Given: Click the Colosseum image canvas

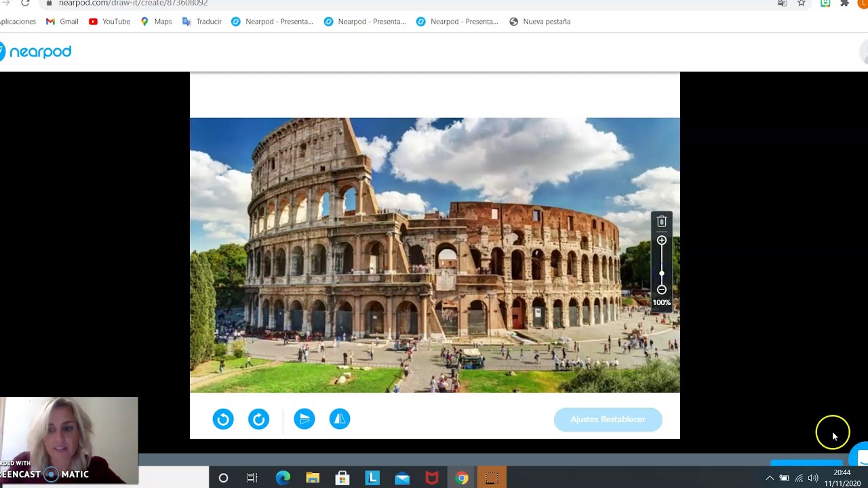Looking at the screenshot, I should pos(435,255).
